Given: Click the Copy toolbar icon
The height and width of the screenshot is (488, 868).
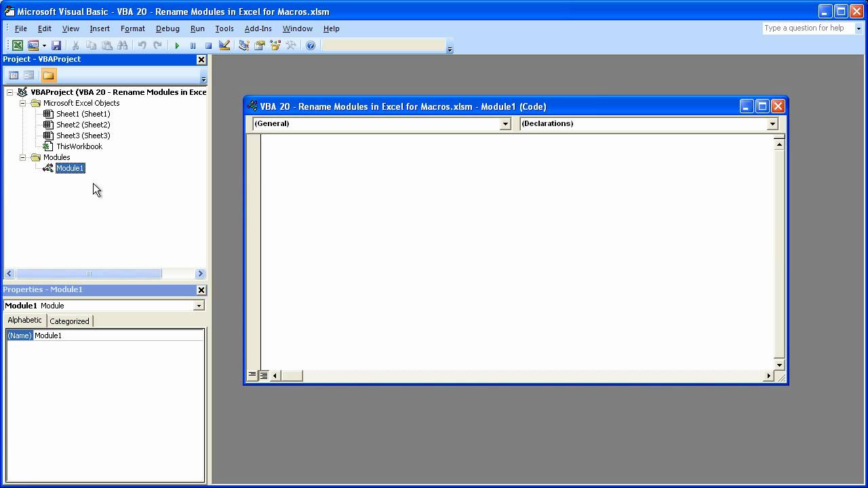Looking at the screenshot, I should coord(91,45).
